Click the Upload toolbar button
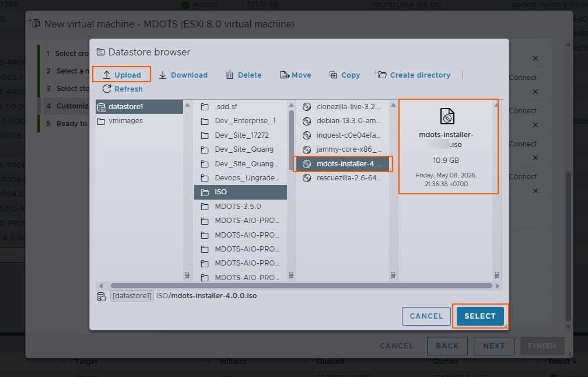Image resolution: width=588 pixels, height=377 pixels. (x=122, y=75)
